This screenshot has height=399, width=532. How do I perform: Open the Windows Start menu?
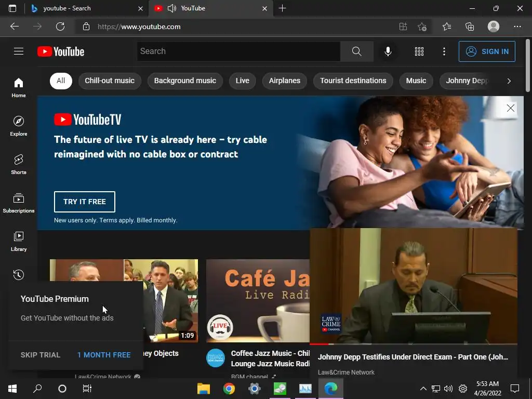click(x=12, y=389)
